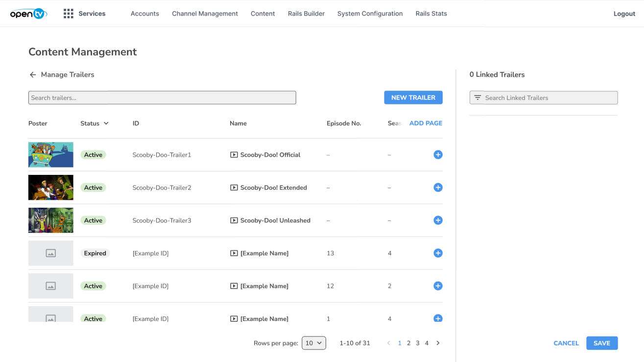Open System Configuration menu
The height and width of the screenshot is (362, 644).
370,14
